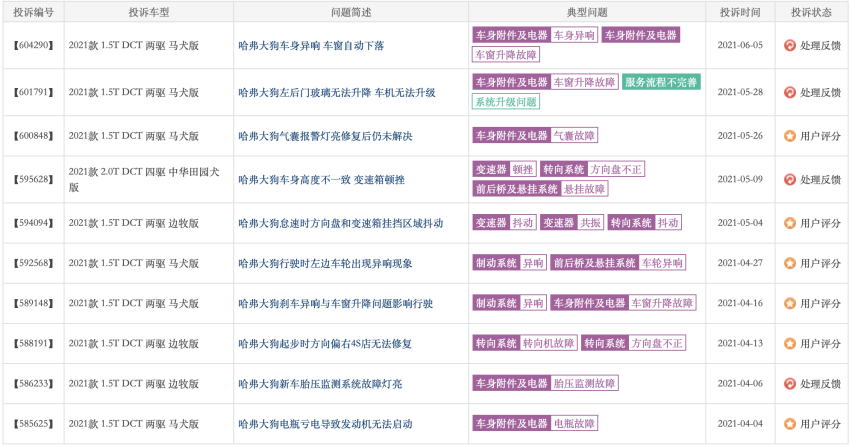The width and height of the screenshot is (852, 446).
Task: Click the green 系统升级问题 tag
Action: [506, 102]
